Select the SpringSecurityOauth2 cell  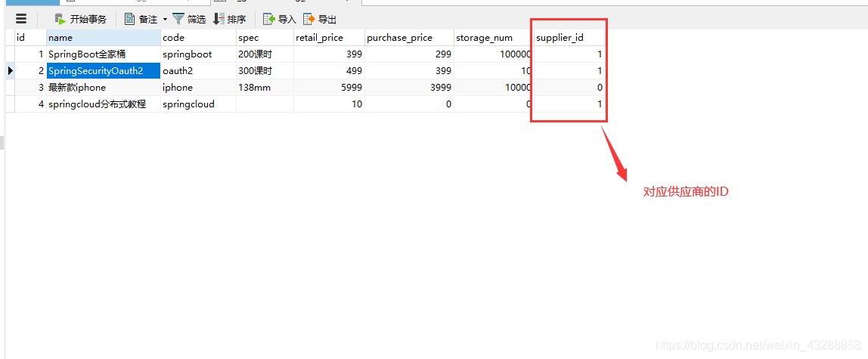(x=104, y=71)
